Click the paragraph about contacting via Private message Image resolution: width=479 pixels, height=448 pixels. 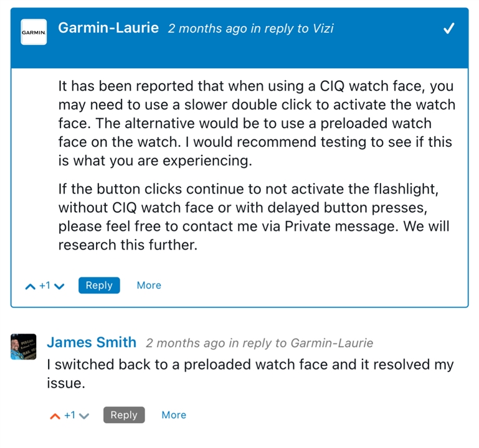pos(254,217)
